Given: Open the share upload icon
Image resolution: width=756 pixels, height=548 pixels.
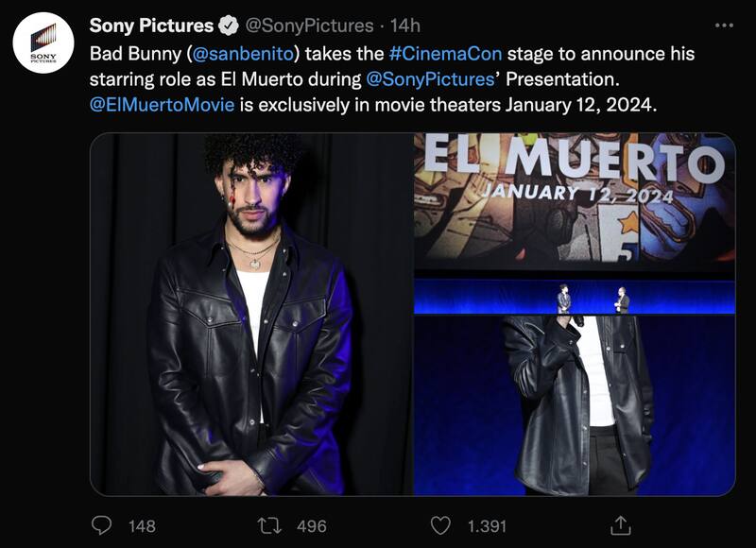Looking at the screenshot, I should coord(621,524).
